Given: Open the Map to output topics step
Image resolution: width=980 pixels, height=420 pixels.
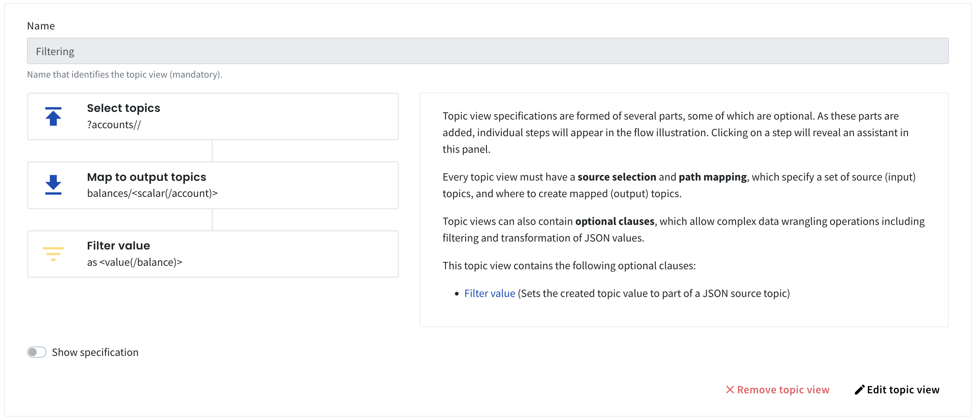Looking at the screenshot, I should tap(213, 185).
